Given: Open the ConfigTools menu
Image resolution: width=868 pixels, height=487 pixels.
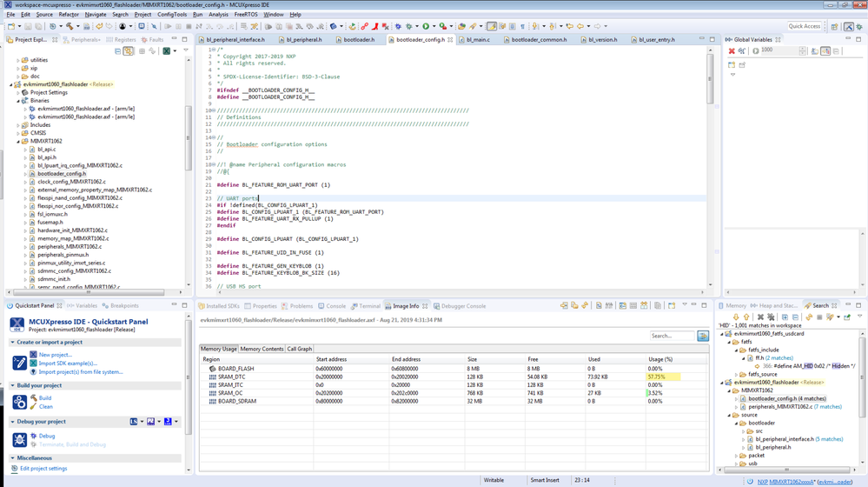Looking at the screenshot, I should [171, 15].
